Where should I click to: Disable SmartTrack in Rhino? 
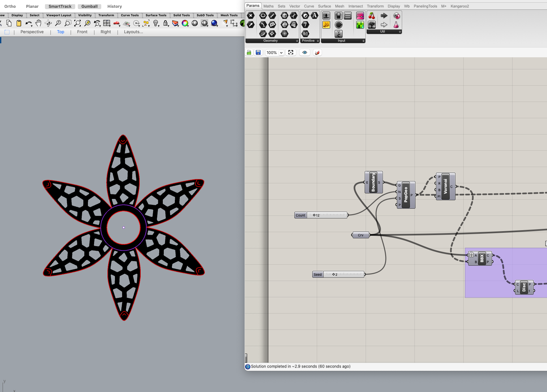click(60, 7)
